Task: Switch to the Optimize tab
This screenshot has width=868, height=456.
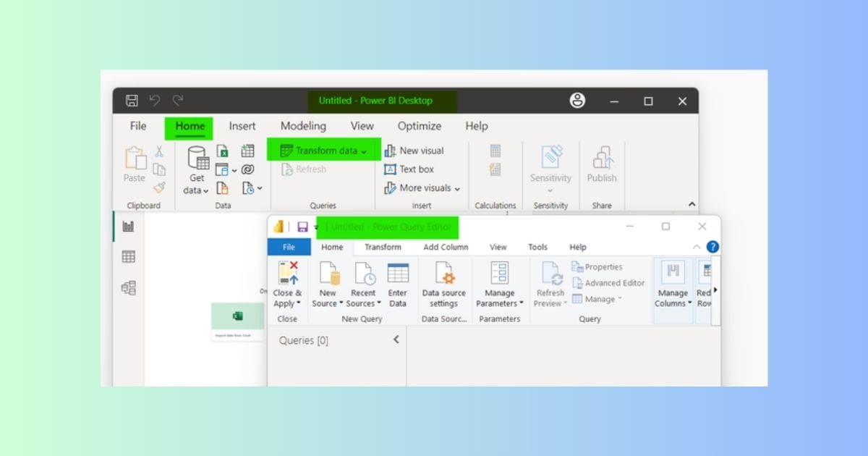Action: coord(420,126)
